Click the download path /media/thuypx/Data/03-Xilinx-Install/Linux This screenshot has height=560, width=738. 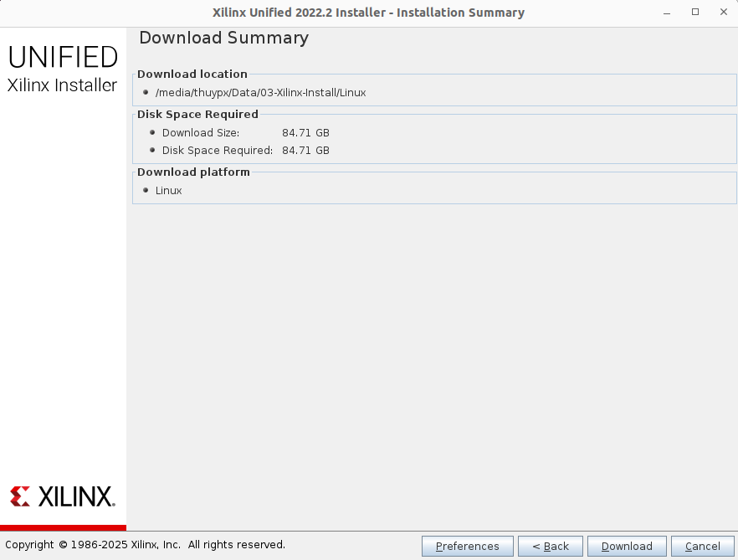click(261, 93)
